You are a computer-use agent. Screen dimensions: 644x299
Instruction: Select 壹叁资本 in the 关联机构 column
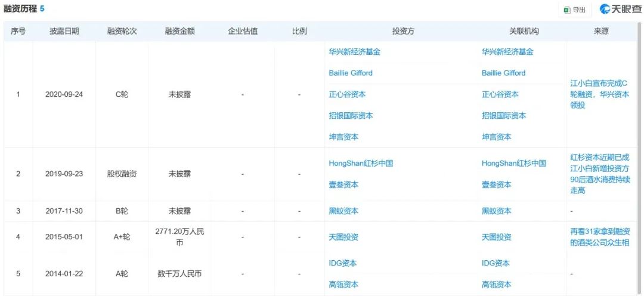(497, 184)
